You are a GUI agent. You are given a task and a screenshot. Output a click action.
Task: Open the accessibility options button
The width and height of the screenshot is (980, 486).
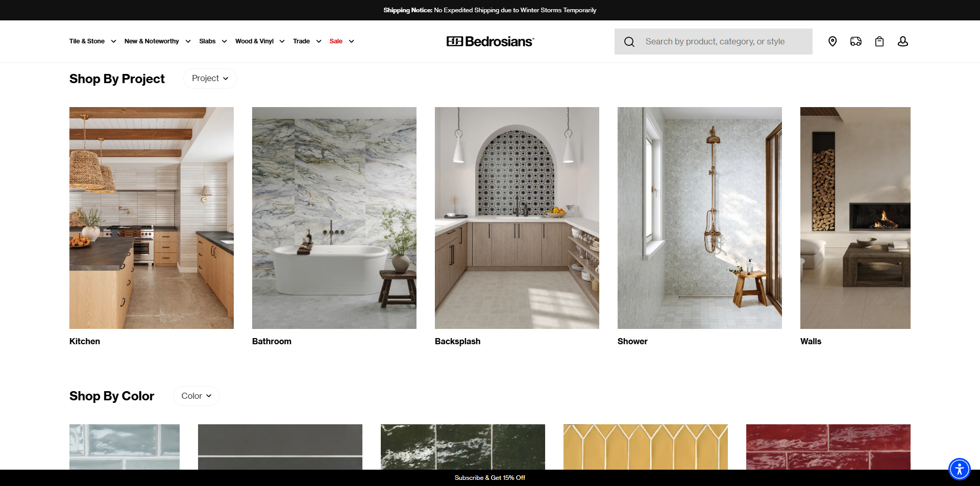(959, 469)
